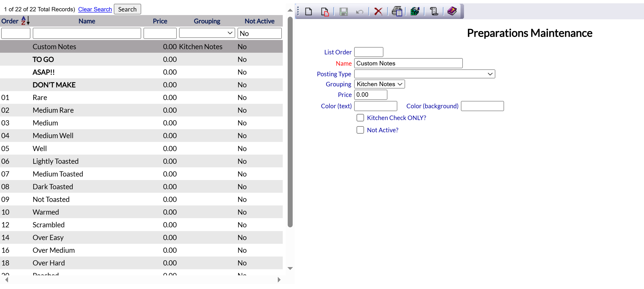The height and width of the screenshot is (289, 644).
Task: Sort by the Price column header
Action: click(160, 21)
